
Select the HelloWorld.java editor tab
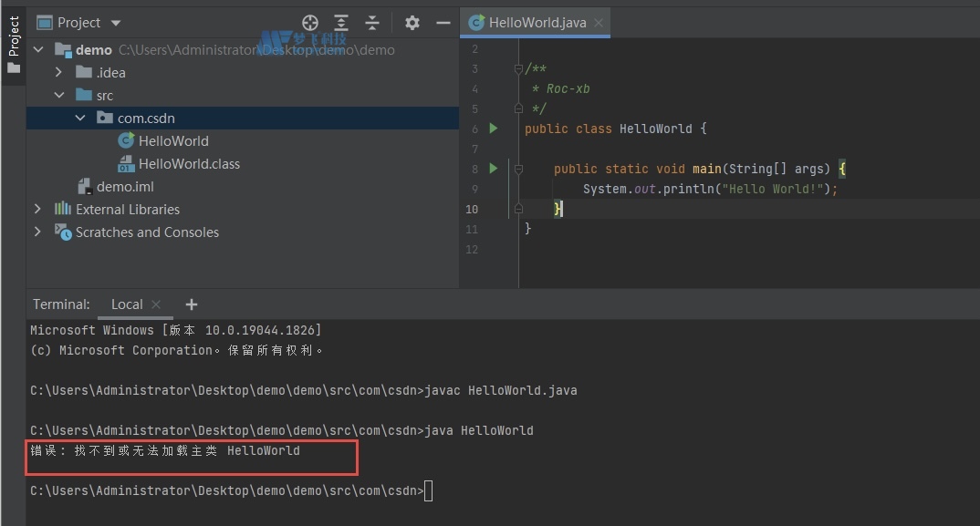point(537,23)
